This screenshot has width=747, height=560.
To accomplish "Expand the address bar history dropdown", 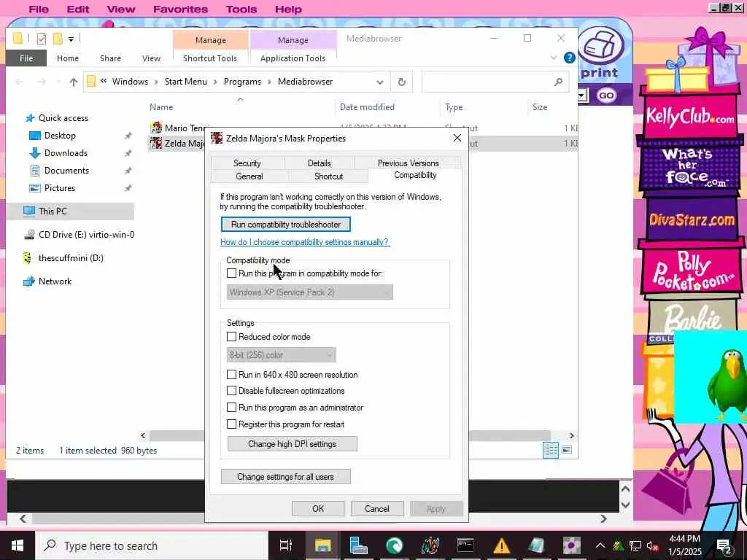I will click(x=379, y=82).
